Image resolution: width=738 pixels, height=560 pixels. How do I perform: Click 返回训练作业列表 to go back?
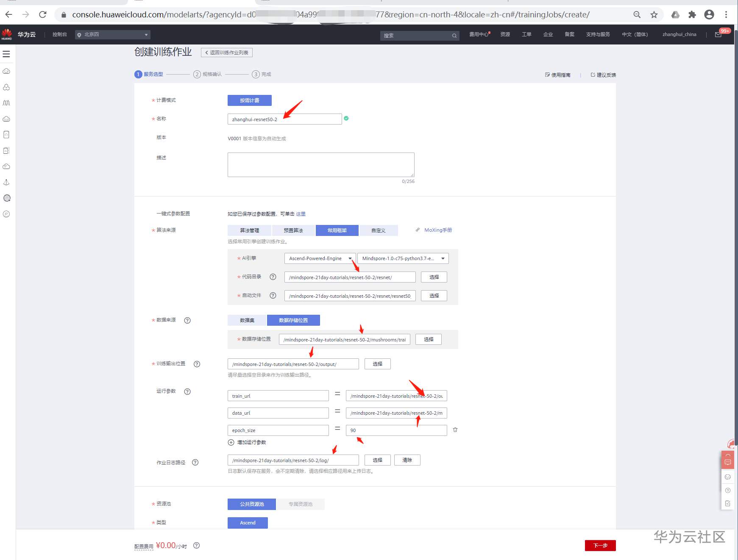coord(227,53)
